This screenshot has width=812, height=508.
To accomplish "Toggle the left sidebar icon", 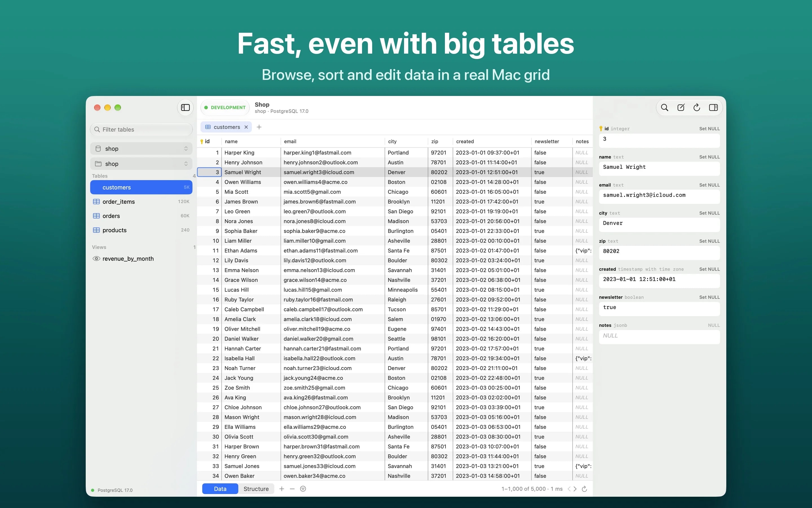I will tap(185, 108).
